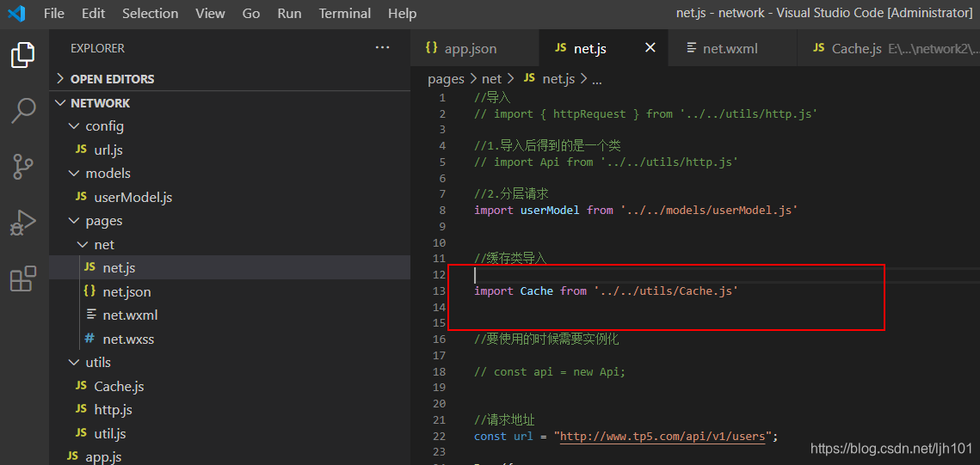Click lines icon of net.wxml in tree

point(90,315)
